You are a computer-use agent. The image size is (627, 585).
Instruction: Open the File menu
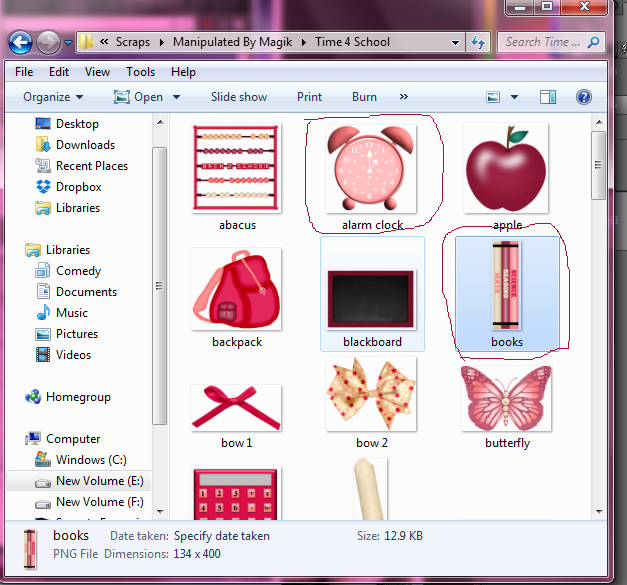pos(24,72)
